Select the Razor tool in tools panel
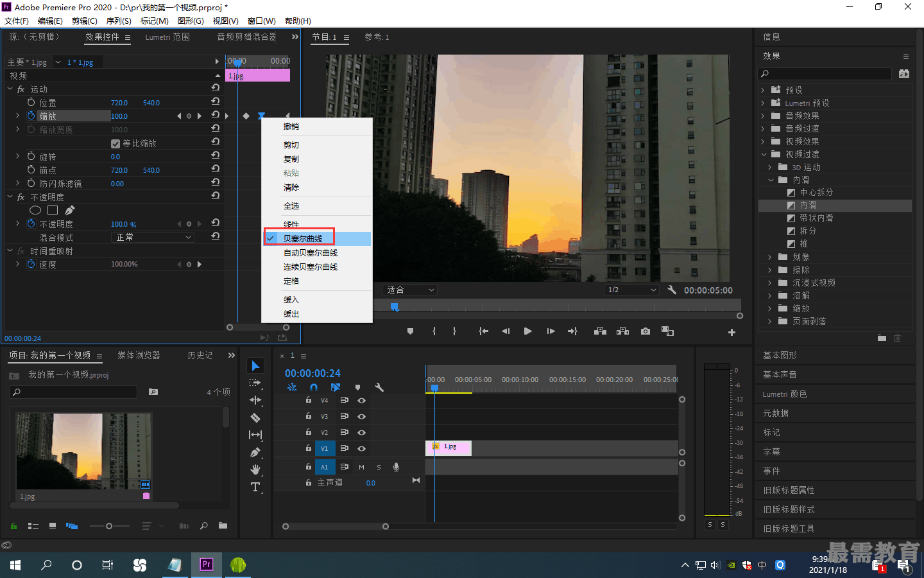The width and height of the screenshot is (924, 578). [x=255, y=417]
